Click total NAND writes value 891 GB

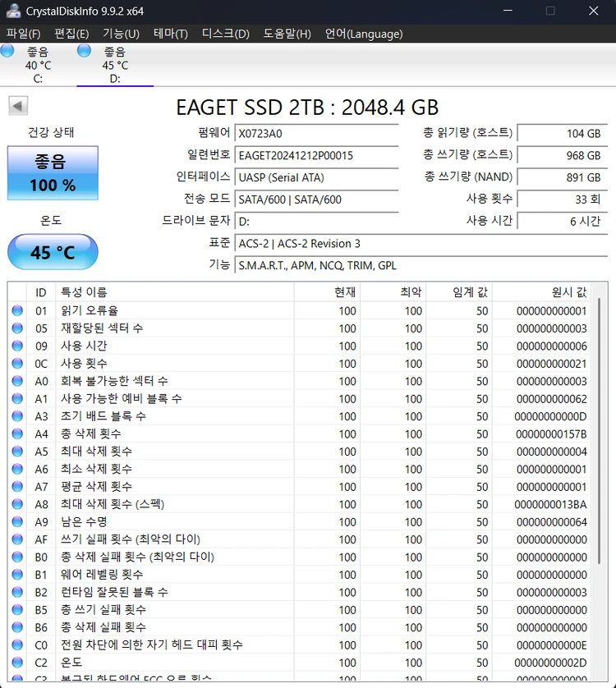coord(563,177)
